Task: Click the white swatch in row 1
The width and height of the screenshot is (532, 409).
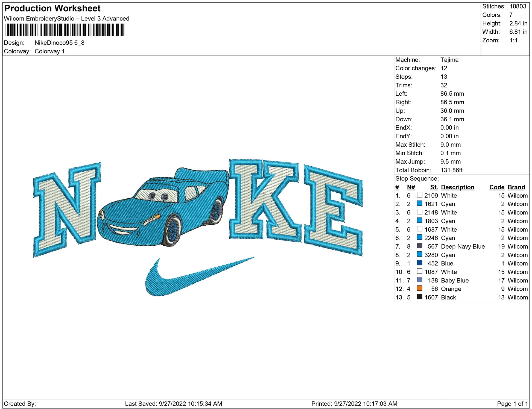Action: point(419,195)
